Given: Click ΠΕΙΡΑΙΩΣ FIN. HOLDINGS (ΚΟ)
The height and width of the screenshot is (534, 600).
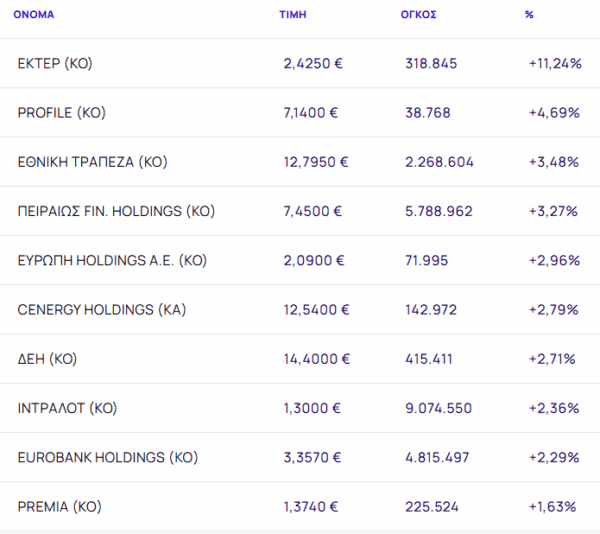Looking at the screenshot, I should [x=116, y=211].
